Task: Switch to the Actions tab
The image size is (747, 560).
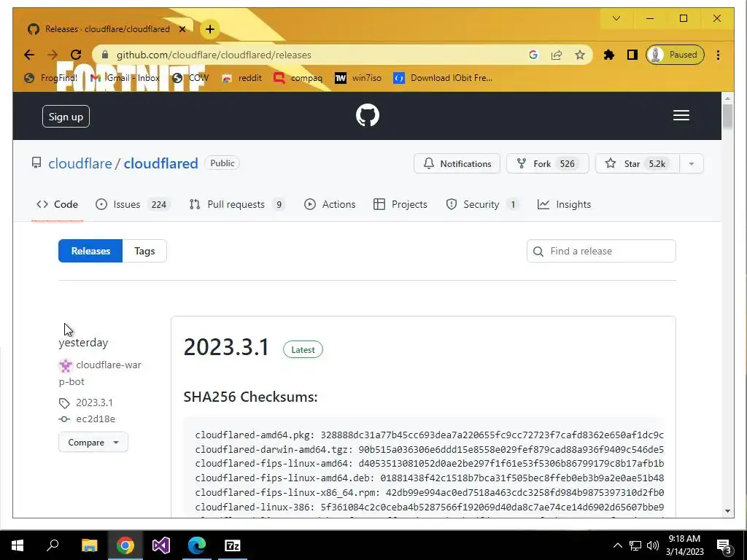Action: click(330, 204)
